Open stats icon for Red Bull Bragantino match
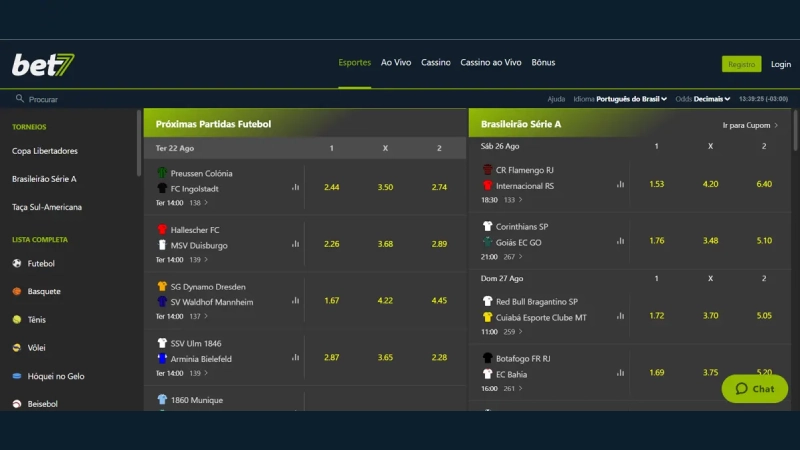 click(620, 316)
